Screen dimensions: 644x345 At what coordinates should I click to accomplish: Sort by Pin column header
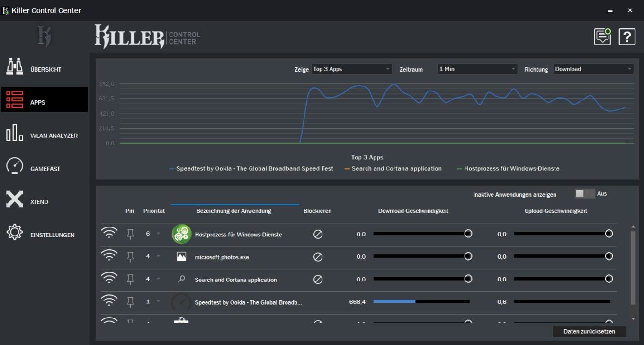[130, 211]
